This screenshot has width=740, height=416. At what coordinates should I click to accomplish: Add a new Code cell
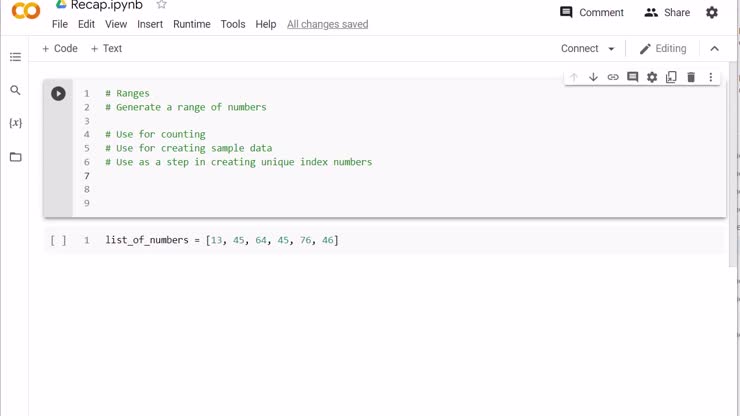point(60,49)
